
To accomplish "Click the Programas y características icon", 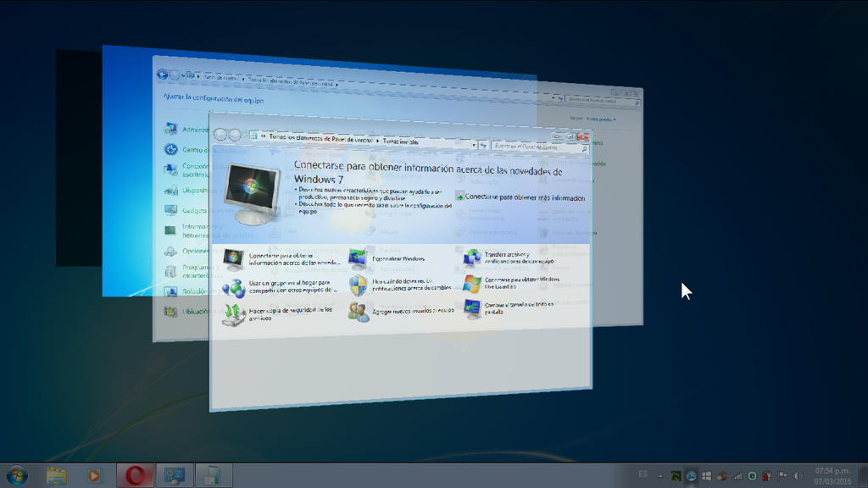I will tap(170, 271).
